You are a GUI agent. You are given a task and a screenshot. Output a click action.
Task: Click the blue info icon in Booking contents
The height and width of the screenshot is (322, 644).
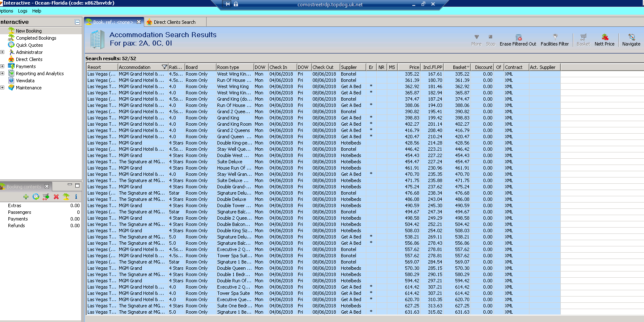coord(76,197)
